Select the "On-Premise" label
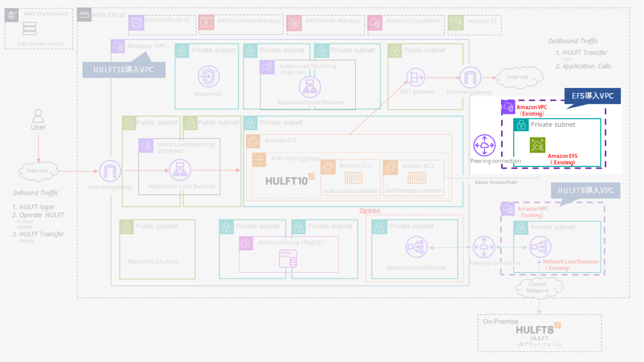 pyautogui.click(x=501, y=322)
